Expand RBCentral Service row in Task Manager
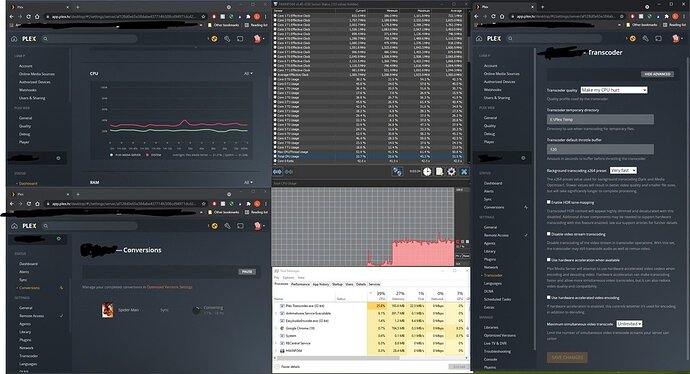Image resolution: width=690 pixels, height=374 pixels. point(277,343)
